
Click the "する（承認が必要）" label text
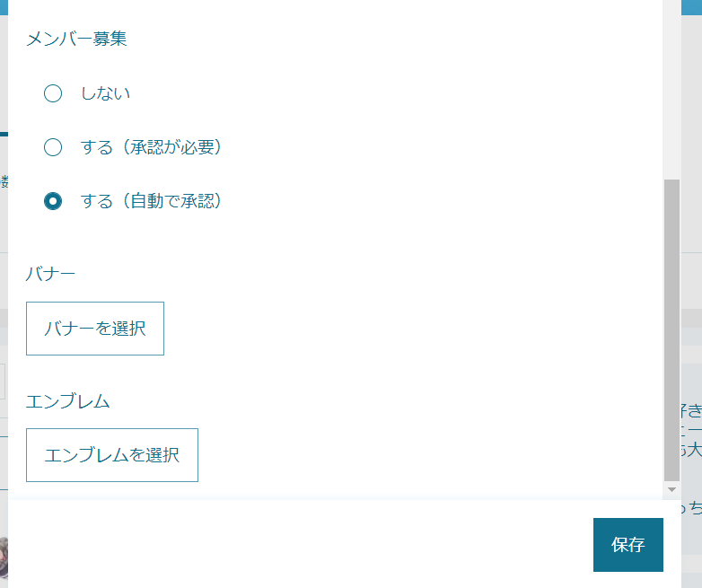pyautogui.click(x=151, y=147)
